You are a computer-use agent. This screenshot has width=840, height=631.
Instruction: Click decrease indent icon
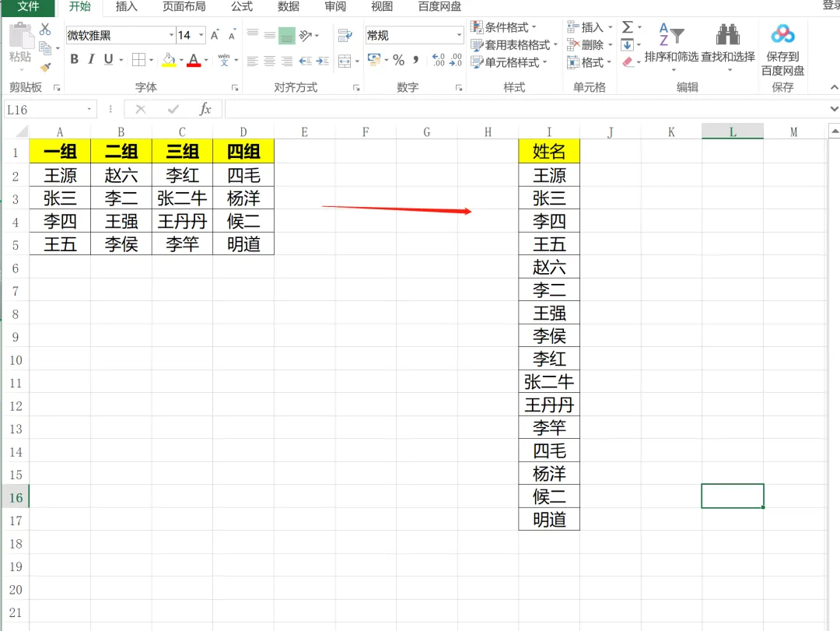306,61
